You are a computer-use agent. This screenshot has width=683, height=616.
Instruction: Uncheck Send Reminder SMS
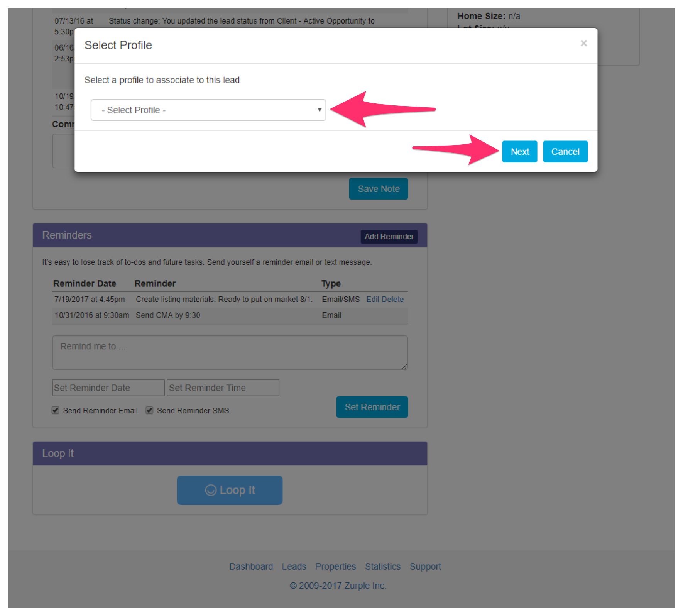click(x=149, y=410)
